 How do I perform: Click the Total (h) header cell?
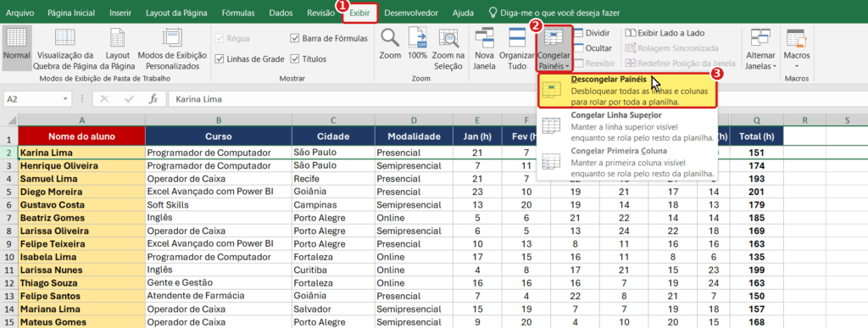[756, 136]
